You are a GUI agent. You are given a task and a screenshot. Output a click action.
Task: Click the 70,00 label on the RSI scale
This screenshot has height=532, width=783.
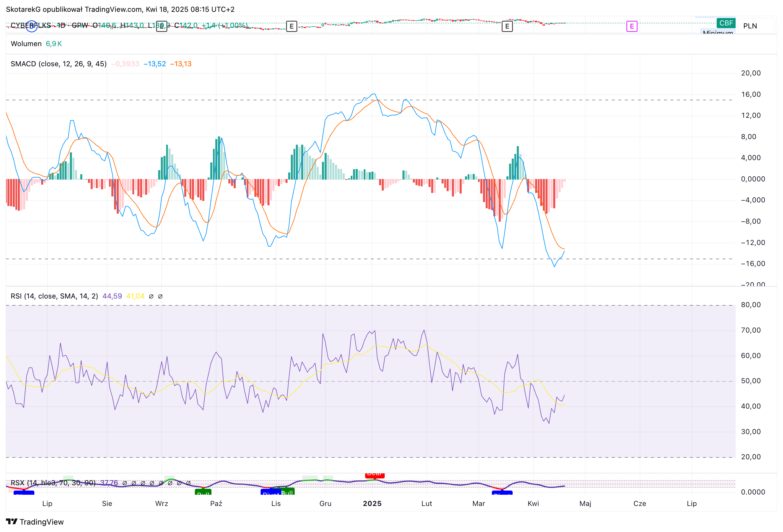751,330
